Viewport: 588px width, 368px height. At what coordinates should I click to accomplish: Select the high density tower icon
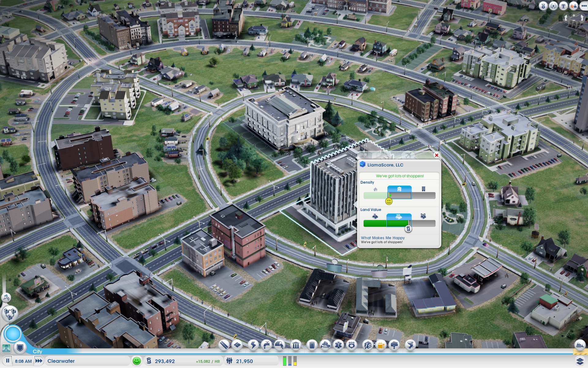(x=424, y=189)
